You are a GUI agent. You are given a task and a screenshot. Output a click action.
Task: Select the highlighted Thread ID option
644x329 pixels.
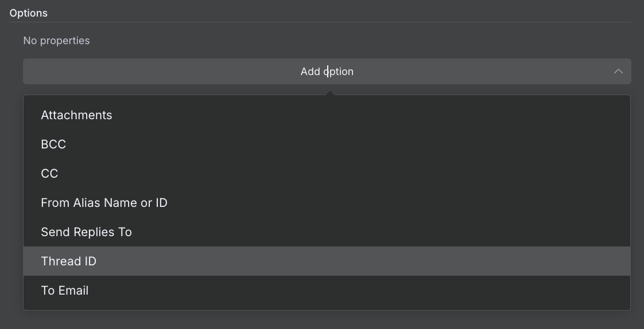coord(68,261)
